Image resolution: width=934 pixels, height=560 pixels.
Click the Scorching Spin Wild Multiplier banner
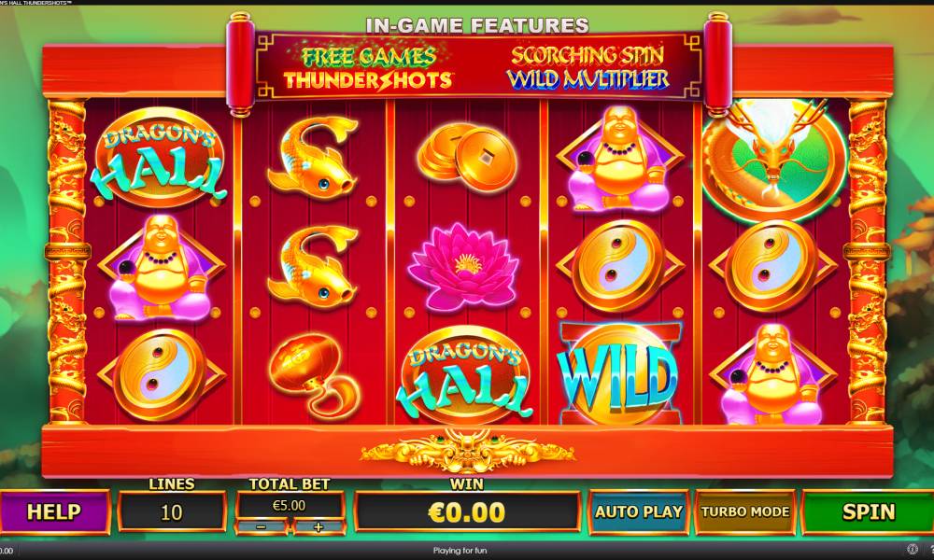point(587,68)
